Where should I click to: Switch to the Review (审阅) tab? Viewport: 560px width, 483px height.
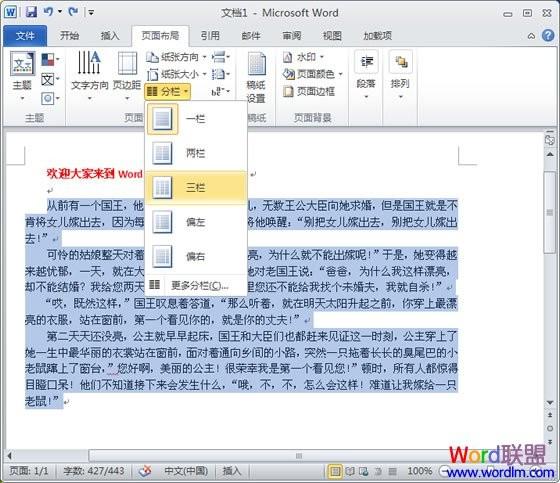[292, 35]
